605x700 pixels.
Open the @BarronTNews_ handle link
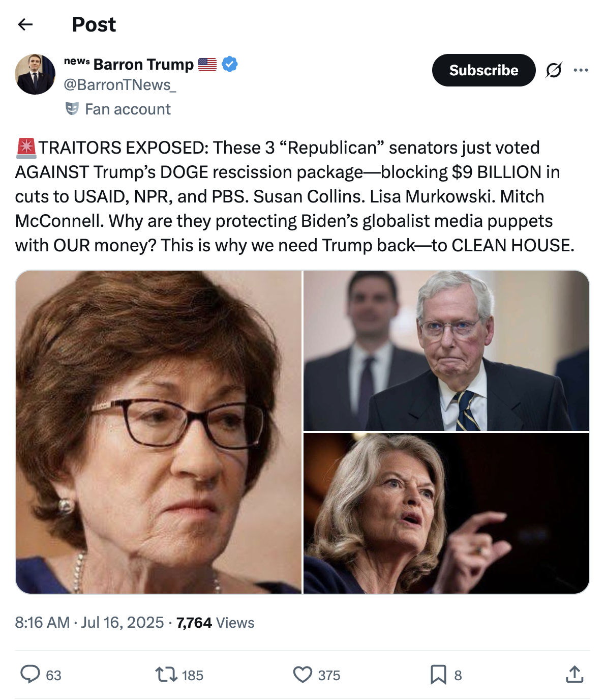click(x=120, y=85)
